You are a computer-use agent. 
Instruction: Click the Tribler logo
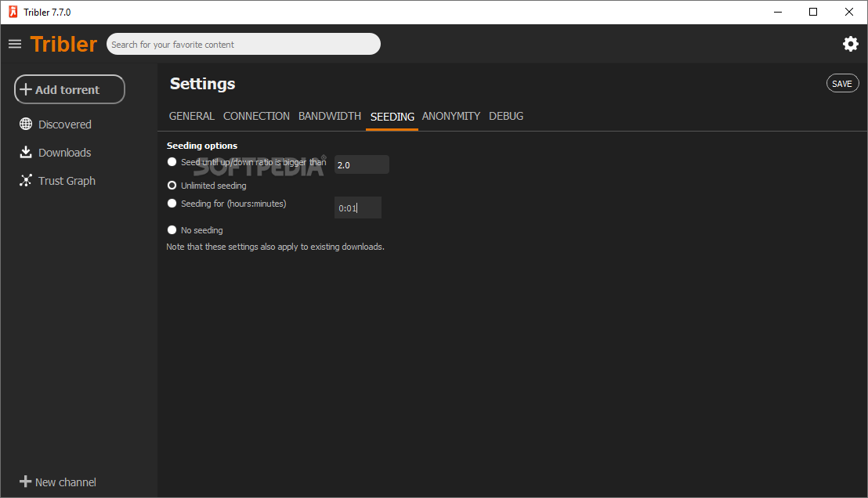point(63,45)
